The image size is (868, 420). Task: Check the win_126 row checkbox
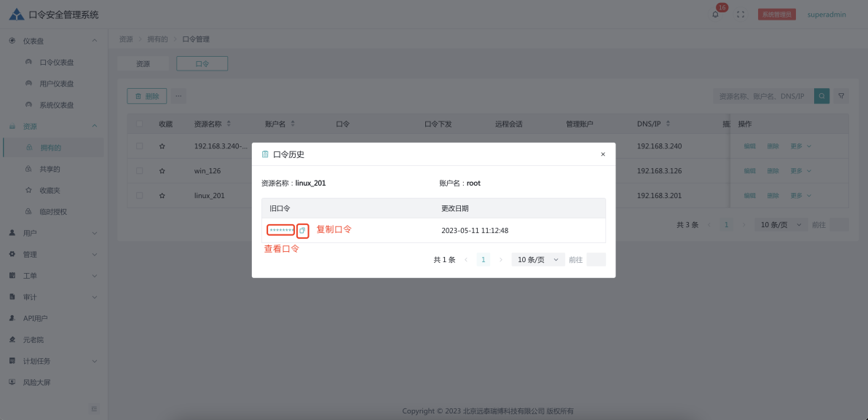click(139, 171)
